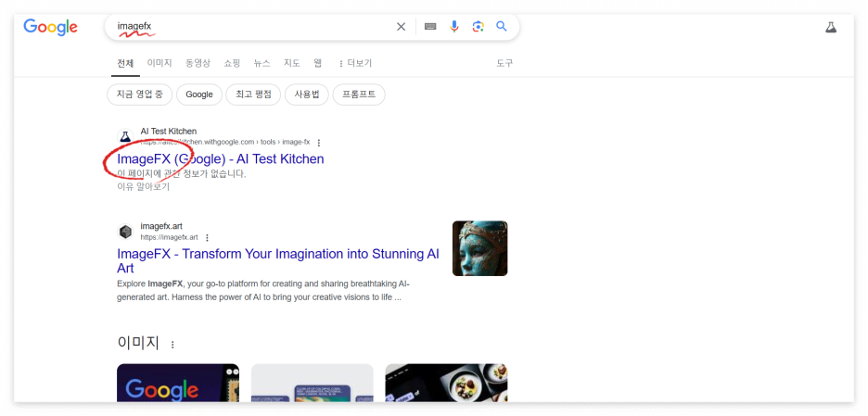The height and width of the screenshot is (416, 868).
Task: Click the imagefx.art site favicon
Action: [126, 232]
